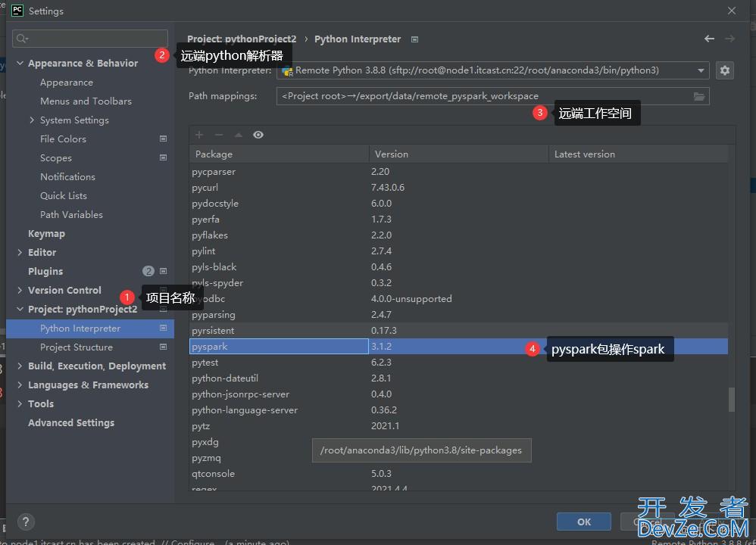The image size is (756, 545).
Task: Open the Python Interpreter dropdown
Action: tap(492, 70)
